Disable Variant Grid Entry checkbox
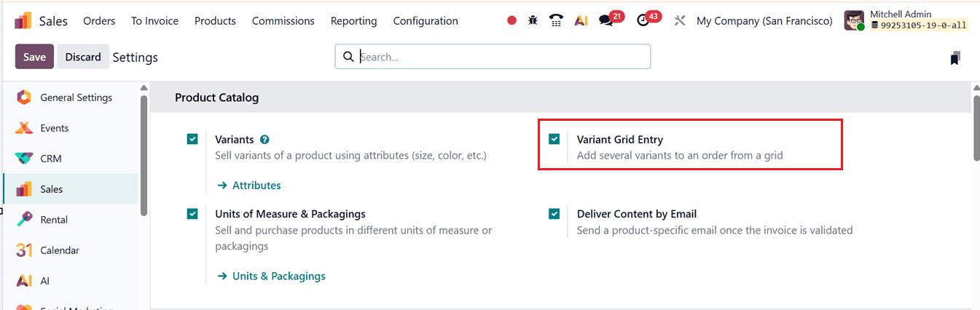This screenshot has width=980, height=310. (x=554, y=139)
